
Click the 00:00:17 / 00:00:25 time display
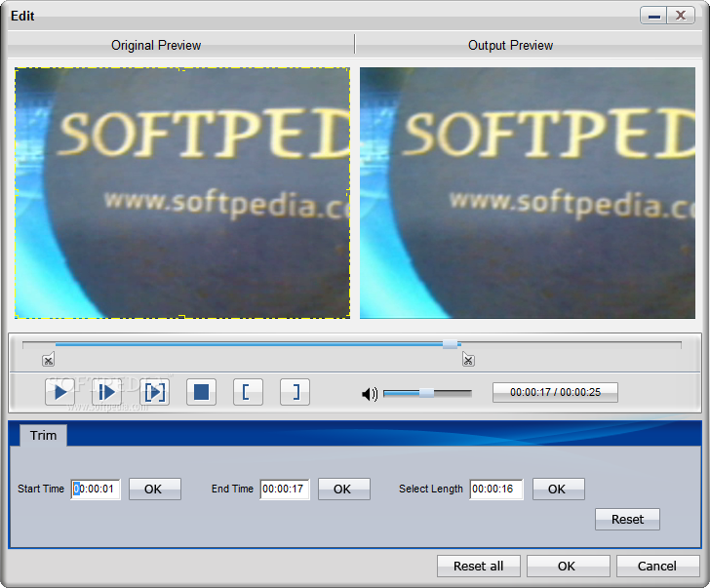pyautogui.click(x=555, y=392)
